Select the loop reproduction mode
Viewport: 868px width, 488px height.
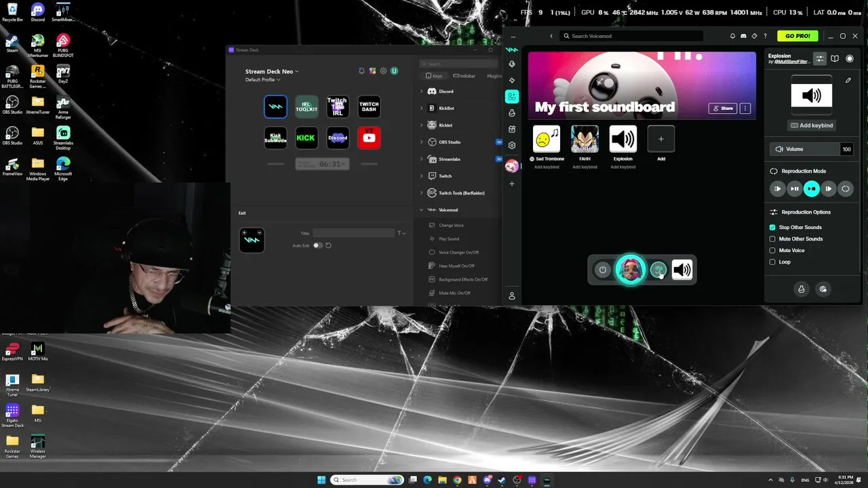click(x=846, y=189)
